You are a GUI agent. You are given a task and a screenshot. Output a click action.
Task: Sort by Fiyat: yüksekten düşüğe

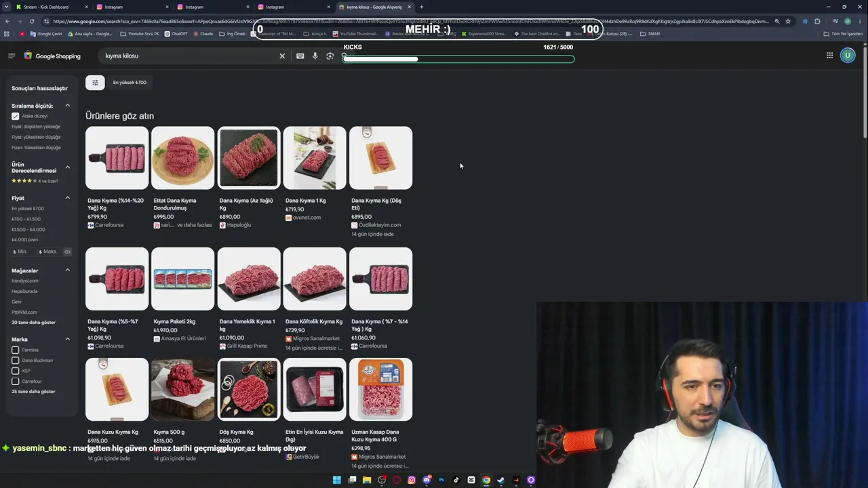(36, 137)
